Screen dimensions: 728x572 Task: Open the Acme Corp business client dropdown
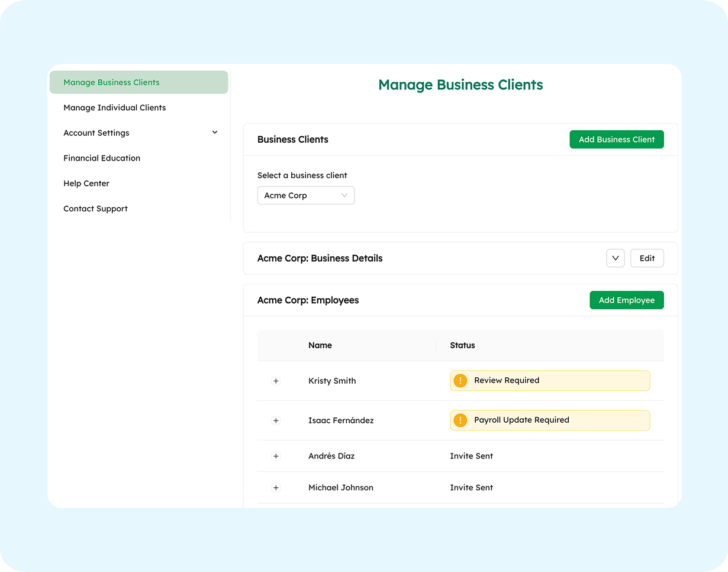(305, 195)
